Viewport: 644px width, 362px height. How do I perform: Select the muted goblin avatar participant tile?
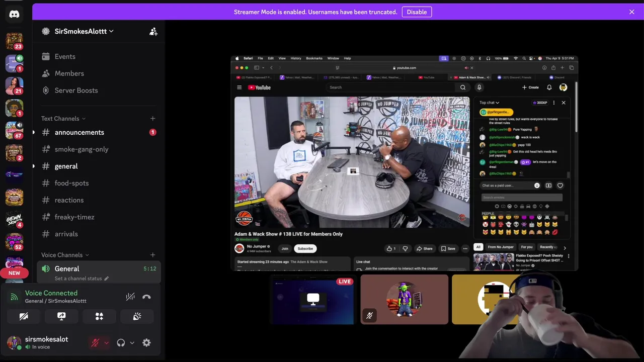(404, 300)
